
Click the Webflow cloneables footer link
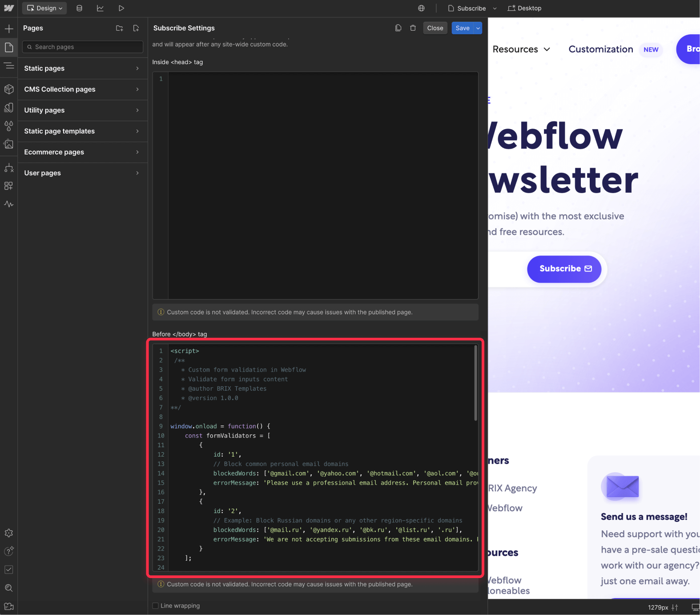pos(508,586)
